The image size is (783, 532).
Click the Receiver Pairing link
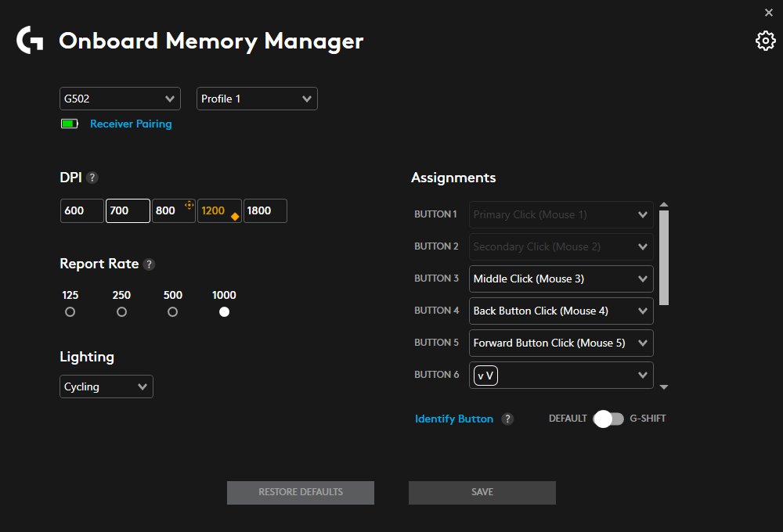point(131,124)
